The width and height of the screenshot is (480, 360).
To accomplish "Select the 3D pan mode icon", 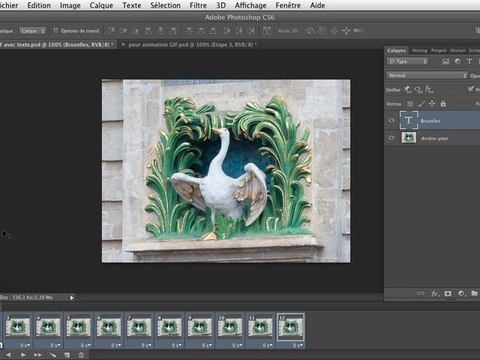I will coord(334,31).
